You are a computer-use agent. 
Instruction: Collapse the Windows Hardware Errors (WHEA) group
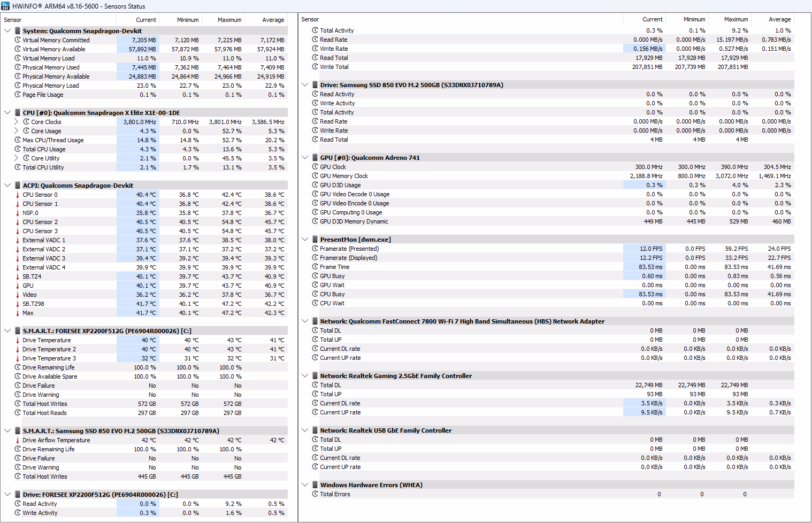[305, 485]
